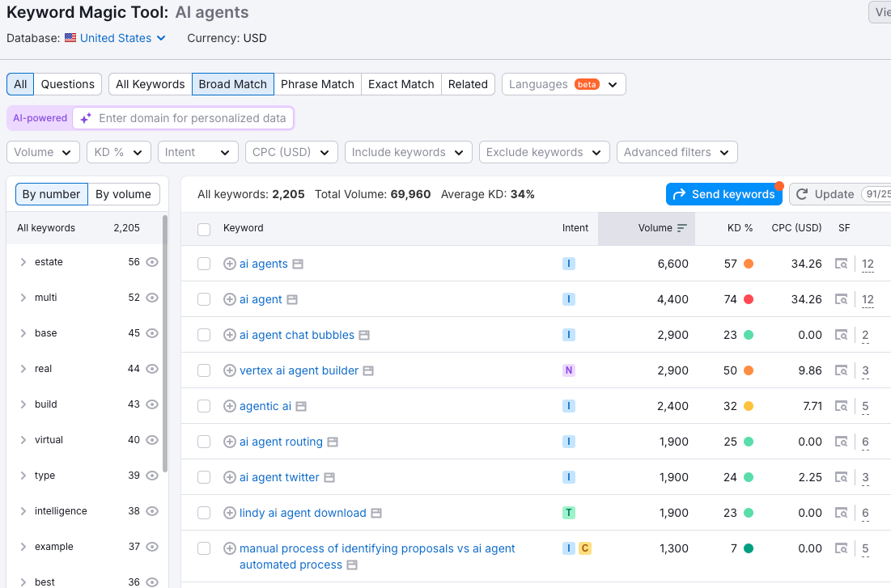
Task: Switch to the Questions tab
Action: [x=67, y=83]
